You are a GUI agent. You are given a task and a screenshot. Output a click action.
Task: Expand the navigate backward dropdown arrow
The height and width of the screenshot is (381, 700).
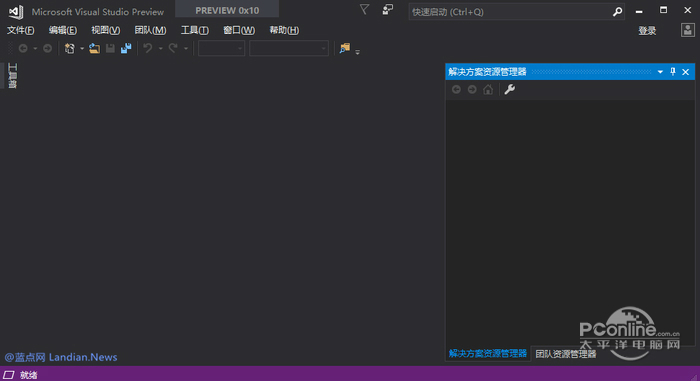(x=35, y=48)
